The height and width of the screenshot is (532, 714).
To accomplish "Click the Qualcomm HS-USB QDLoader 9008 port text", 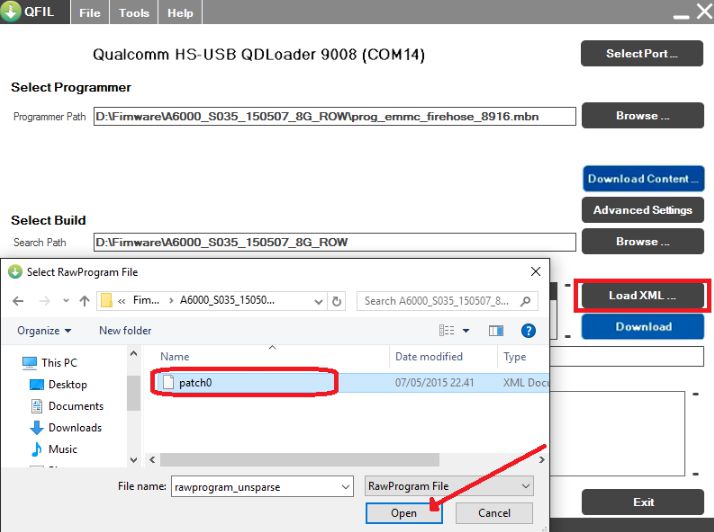I will pyautogui.click(x=259, y=55).
